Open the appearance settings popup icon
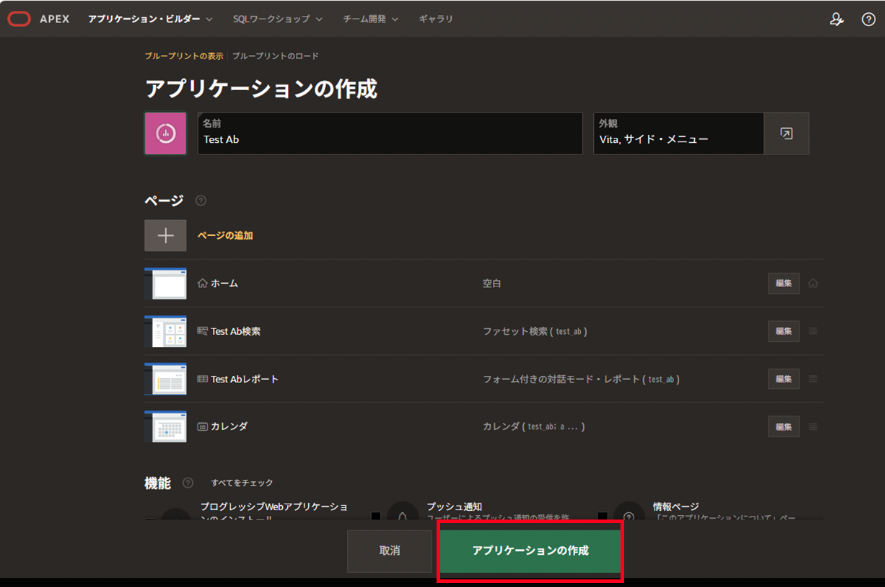The image size is (885, 587). pos(786,133)
